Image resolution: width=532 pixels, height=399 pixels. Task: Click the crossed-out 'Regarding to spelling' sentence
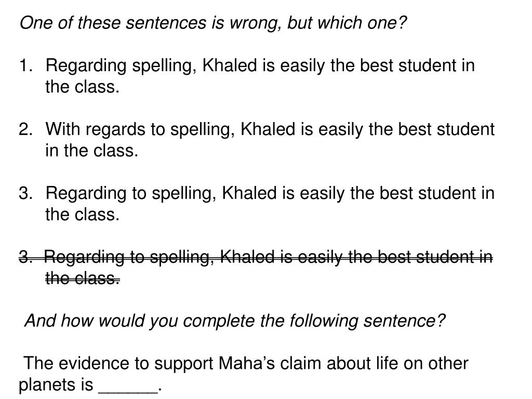[x=269, y=257]
